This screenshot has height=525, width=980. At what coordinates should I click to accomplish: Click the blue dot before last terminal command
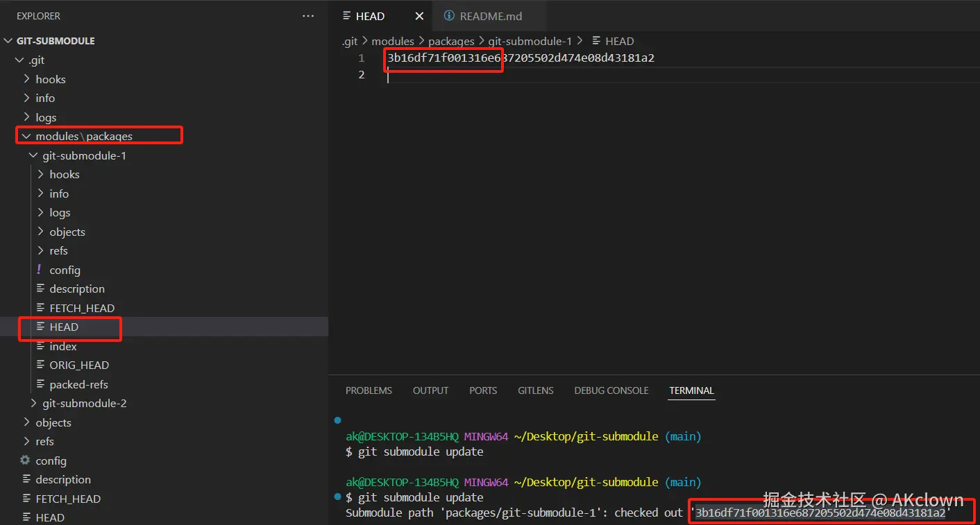pos(337,497)
